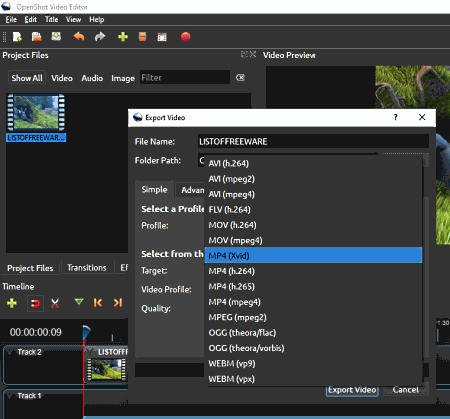This screenshot has width=450, height=419.
Task: Choose MP4 (h.265) target format
Action: tap(313, 286)
